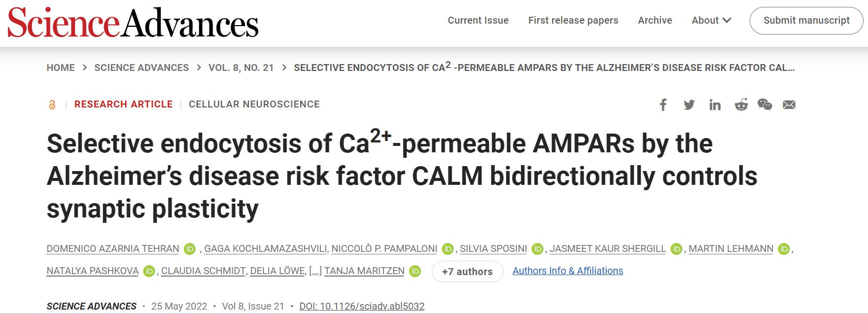The width and height of the screenshot is (868, 314).
Task: Expand the +7 authors list
Action: click(467, 272)
